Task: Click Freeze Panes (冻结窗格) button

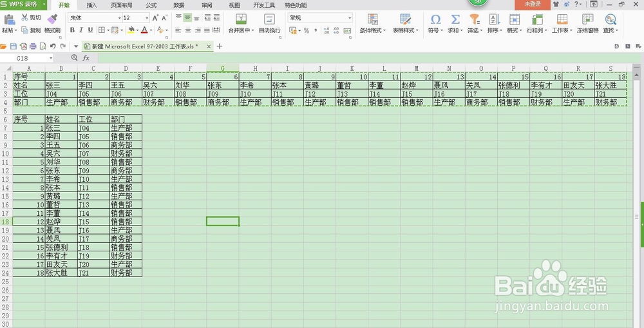Action: click(587, 23)
